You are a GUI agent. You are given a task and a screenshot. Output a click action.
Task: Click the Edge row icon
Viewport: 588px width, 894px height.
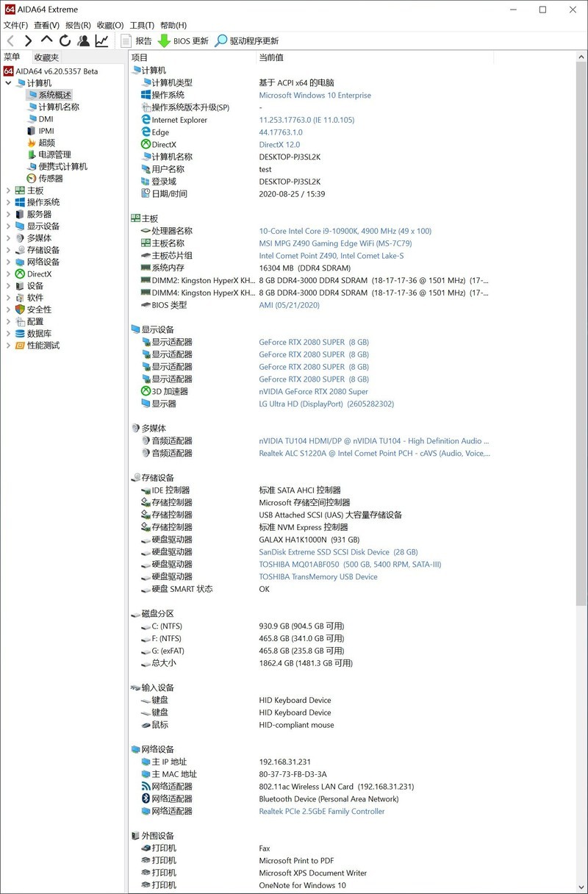[x=146, y=132]
